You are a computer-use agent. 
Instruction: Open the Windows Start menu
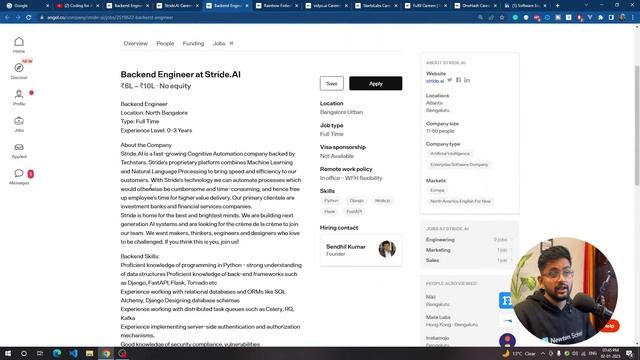pos(8,353)
